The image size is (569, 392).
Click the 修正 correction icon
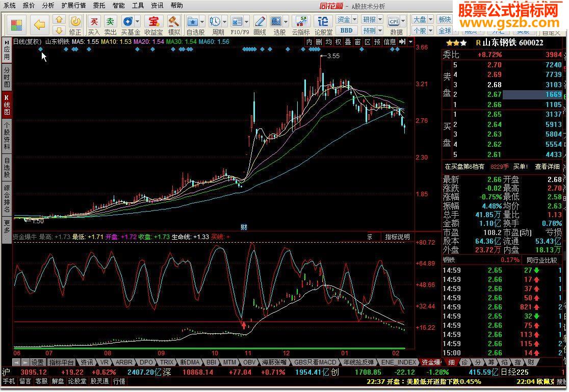coord(75,25)
